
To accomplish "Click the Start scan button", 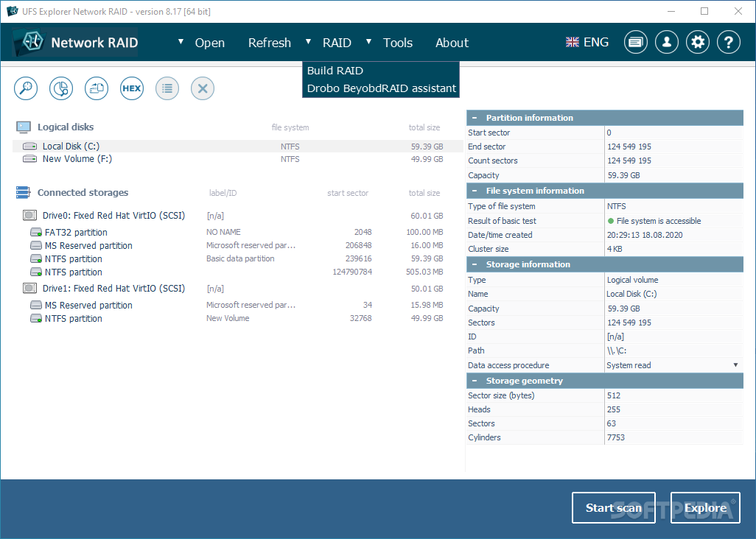I will (x=613, y=507).
